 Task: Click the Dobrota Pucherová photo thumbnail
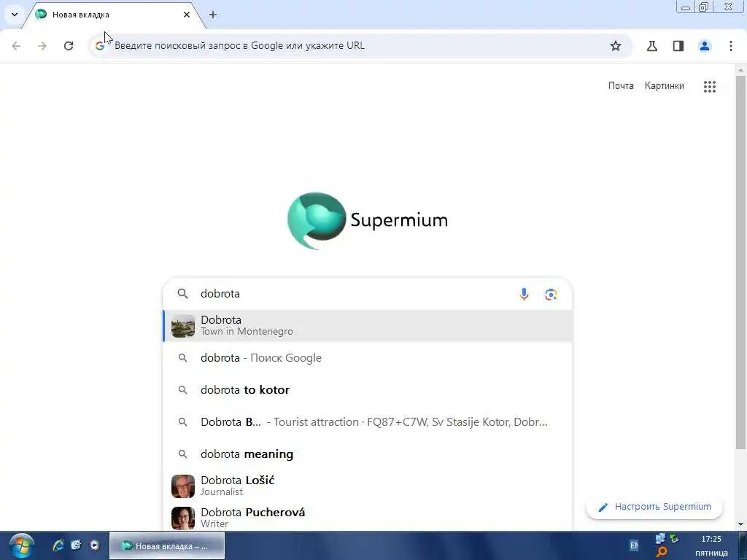click(183, 518)
